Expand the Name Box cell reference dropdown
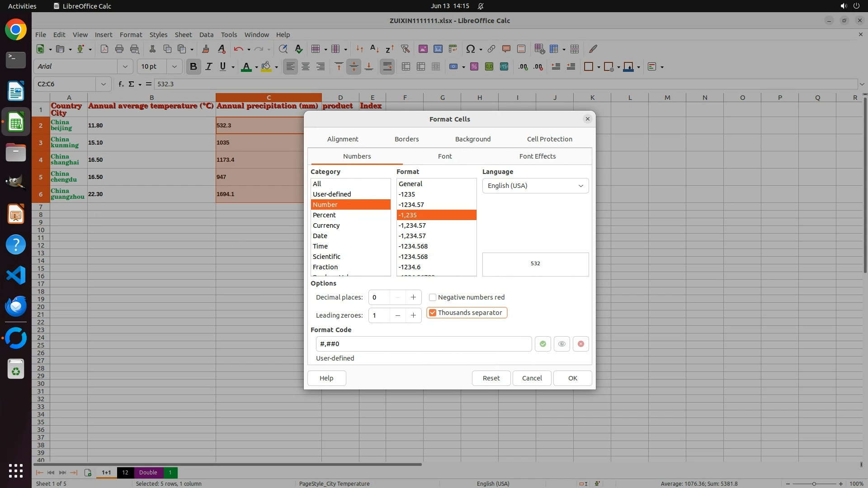This screenshot has width=868, height=488. (x=104, y=84)
